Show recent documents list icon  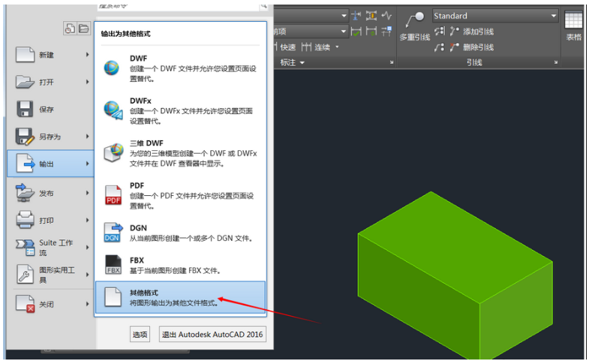coord(70,29)
